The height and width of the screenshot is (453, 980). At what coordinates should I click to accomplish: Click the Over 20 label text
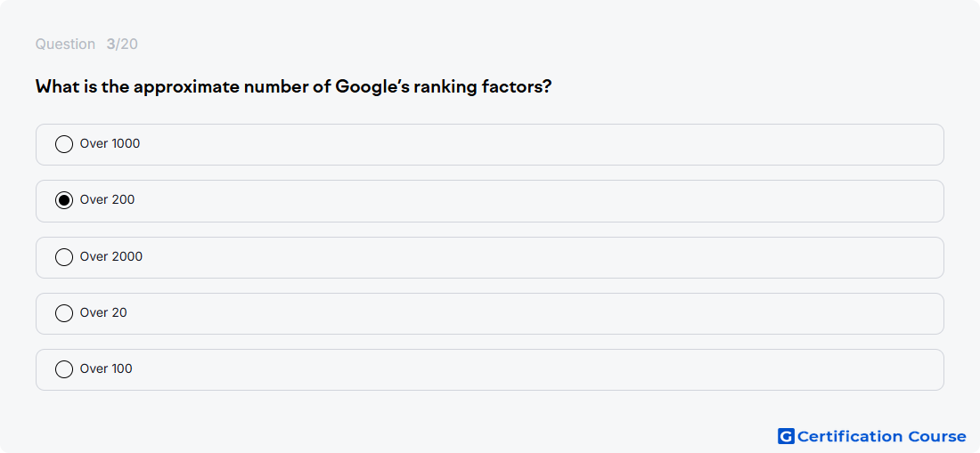pos(103,312)
